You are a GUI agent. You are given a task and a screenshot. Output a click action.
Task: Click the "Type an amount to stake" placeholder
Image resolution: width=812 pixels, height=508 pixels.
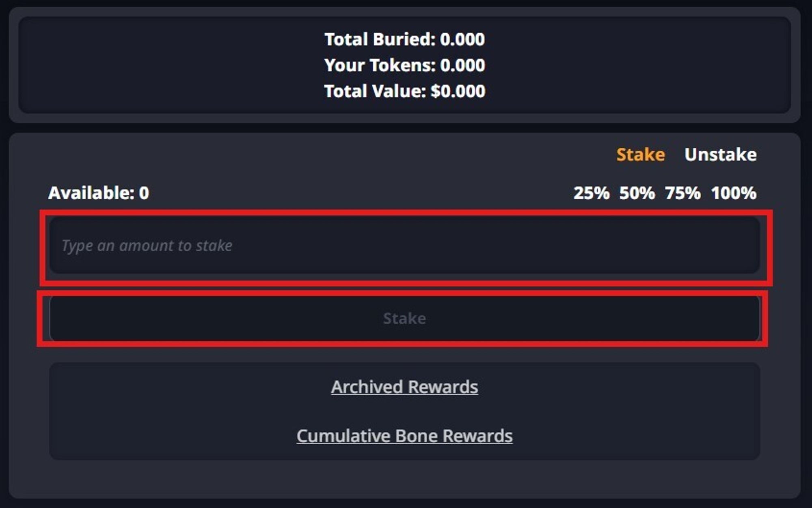point(147,245)
